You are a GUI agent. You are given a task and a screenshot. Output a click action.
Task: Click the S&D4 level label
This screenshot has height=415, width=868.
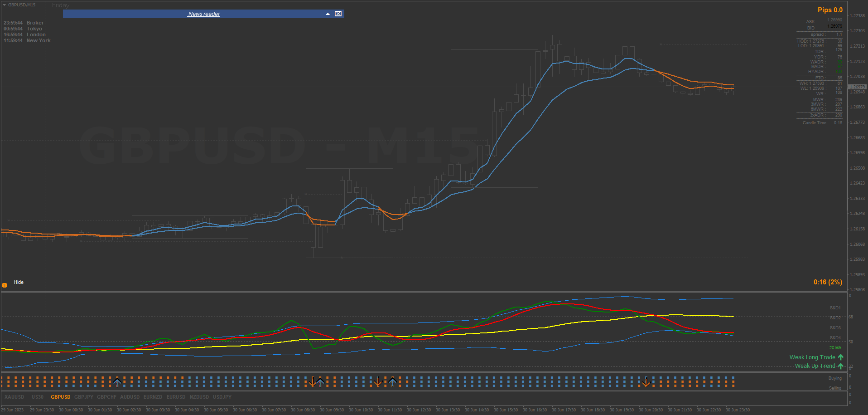(835, 338)
